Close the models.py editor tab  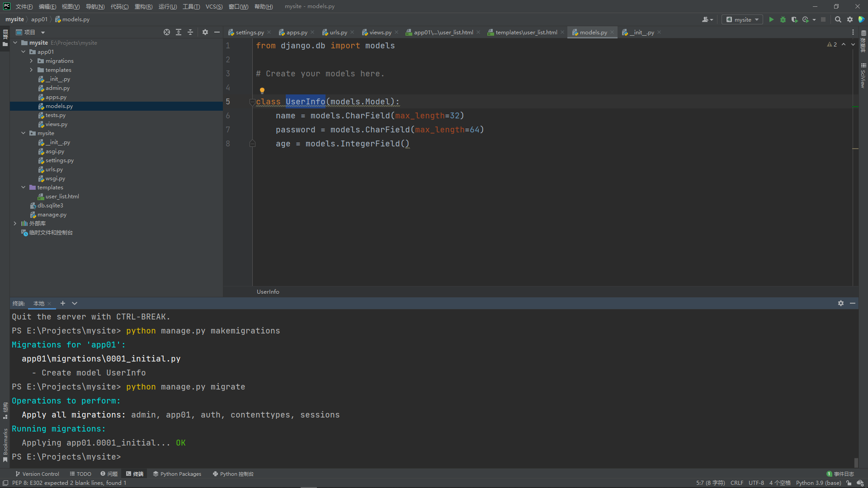612,32
